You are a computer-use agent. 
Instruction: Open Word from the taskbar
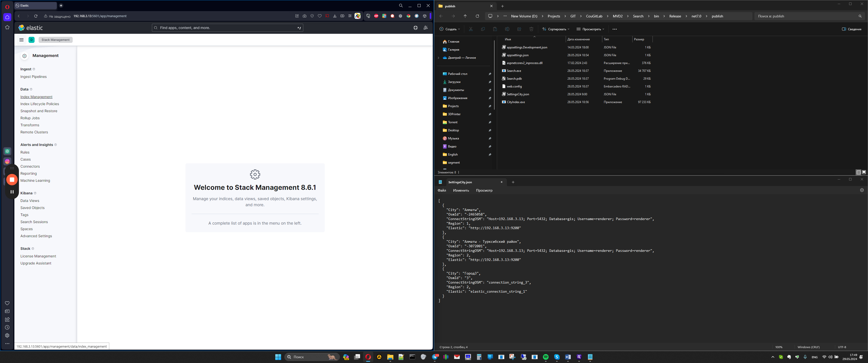[568, 357]
